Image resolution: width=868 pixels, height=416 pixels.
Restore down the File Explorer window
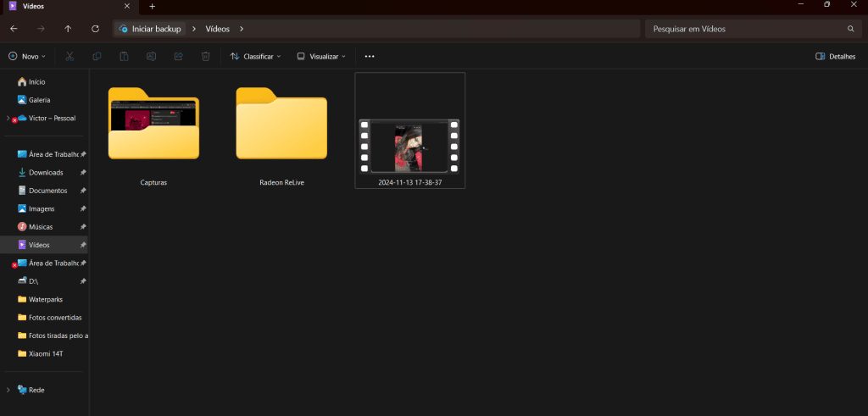826,4
